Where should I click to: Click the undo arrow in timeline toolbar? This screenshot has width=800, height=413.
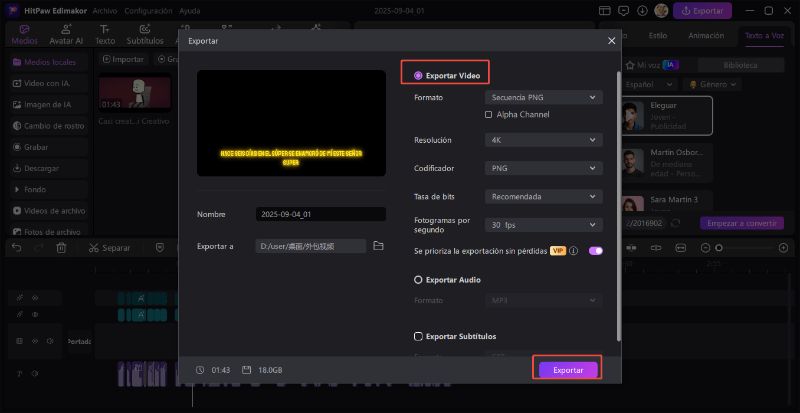point(17,247)
